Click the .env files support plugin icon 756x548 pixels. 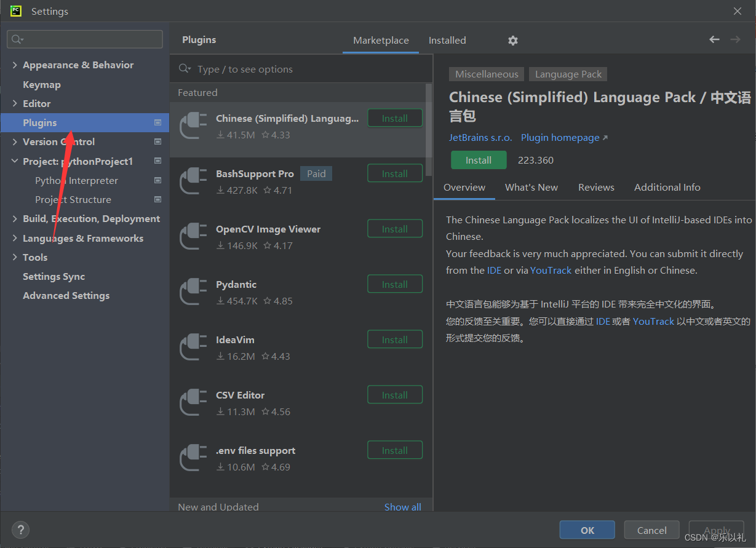(x=193, y=458)
